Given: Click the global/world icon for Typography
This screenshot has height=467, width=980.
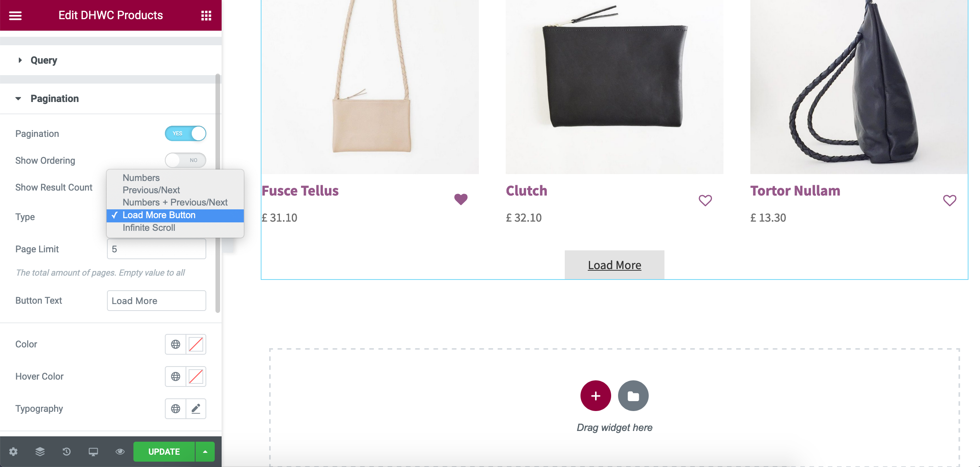Looking at the screenshot, I should pyautogui.click(x=175, y=409).
